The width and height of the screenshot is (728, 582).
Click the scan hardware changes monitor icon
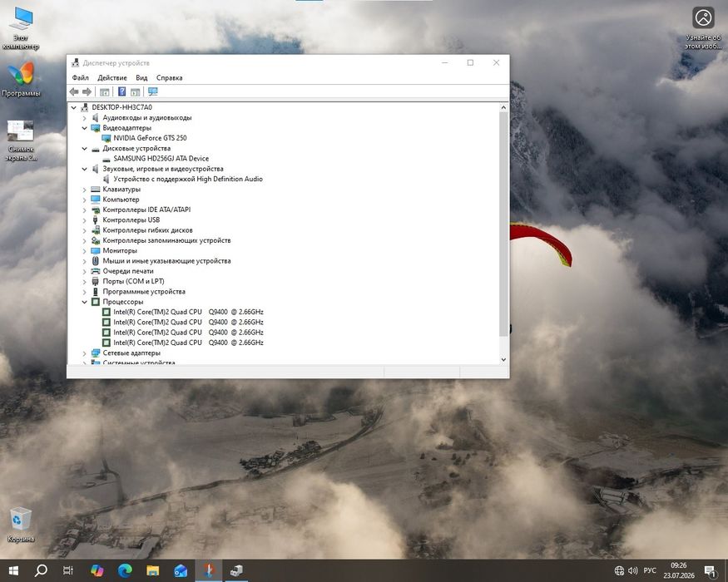153,91
